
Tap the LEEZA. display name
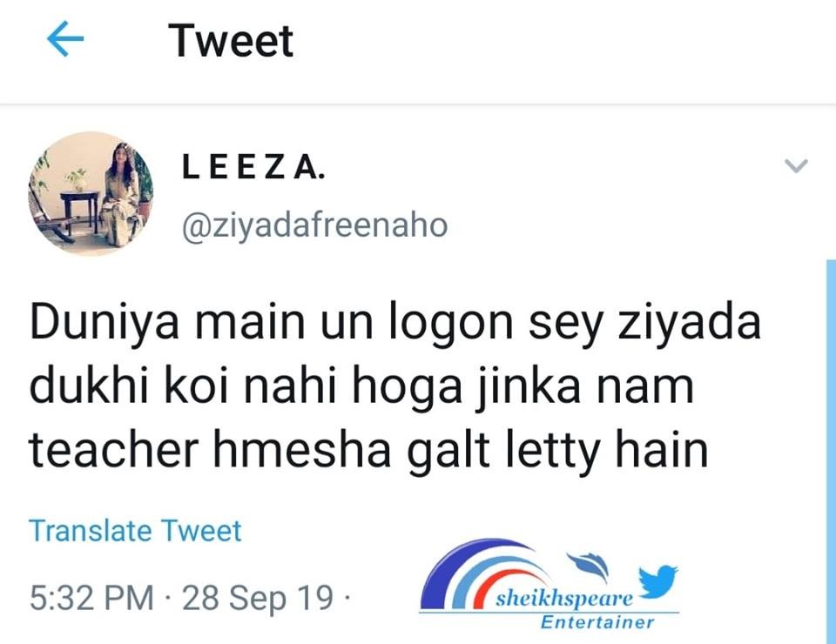[x=253, y=167]
